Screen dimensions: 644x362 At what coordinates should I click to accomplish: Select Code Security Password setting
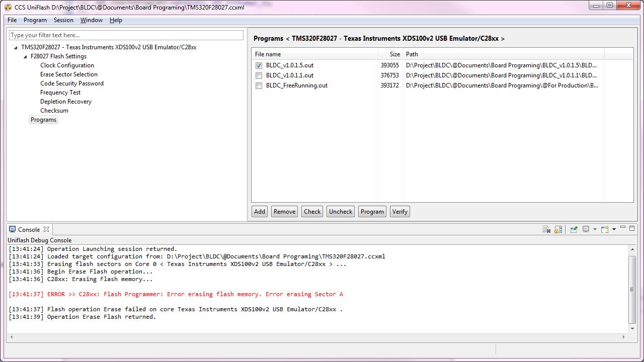[x=72, y=83]
